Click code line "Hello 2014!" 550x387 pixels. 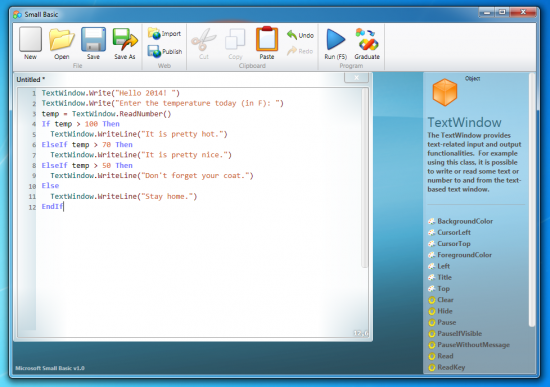pos(110,93)
